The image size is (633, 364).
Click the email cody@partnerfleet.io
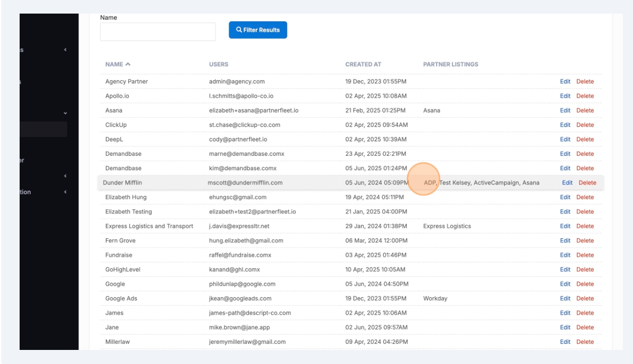[238, 139]
